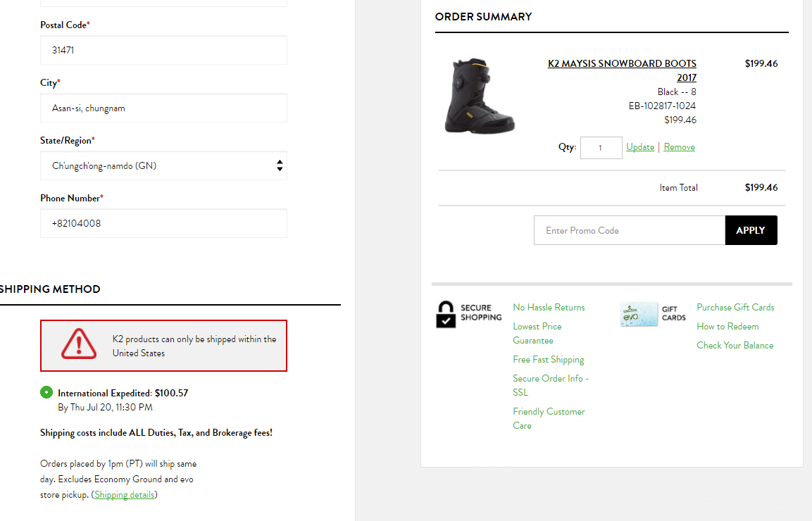
Task: Click the 'Black -- 8' variant text
Action: (x=677, y=92)
